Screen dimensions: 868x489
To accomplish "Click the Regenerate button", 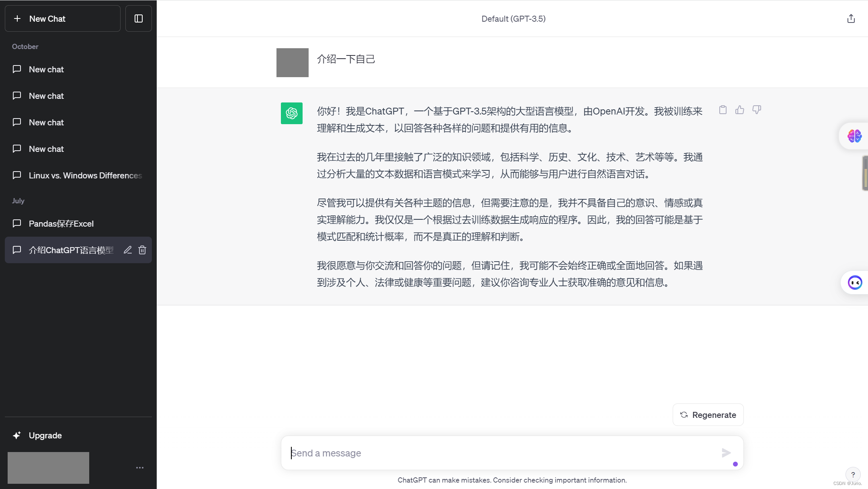I will [708, 415].
